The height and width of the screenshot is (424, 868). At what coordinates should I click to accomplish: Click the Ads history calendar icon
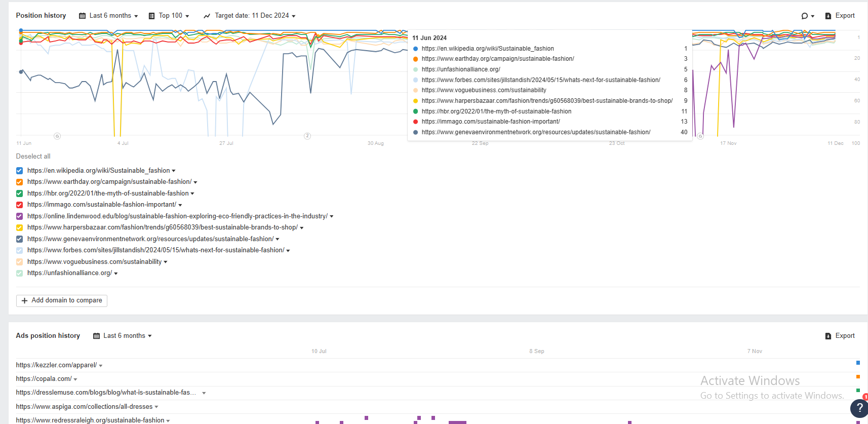96,336
